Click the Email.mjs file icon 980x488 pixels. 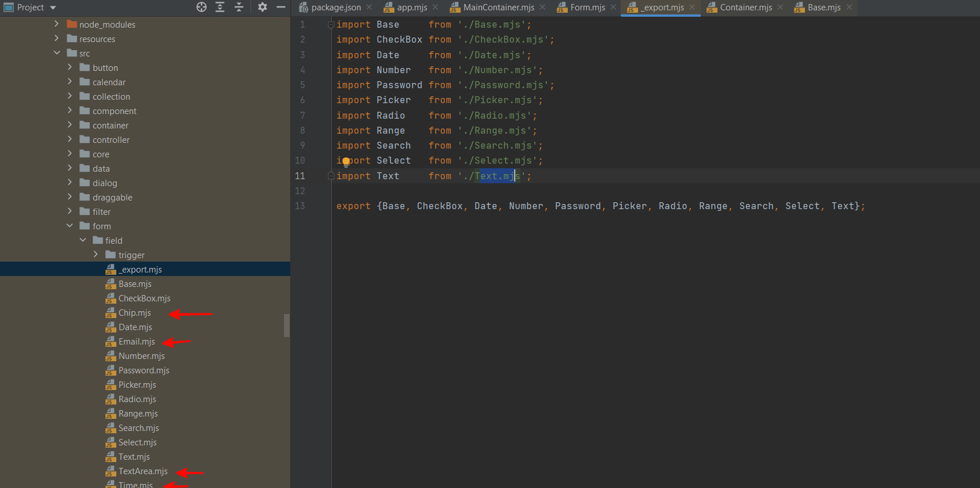[111, 342]
